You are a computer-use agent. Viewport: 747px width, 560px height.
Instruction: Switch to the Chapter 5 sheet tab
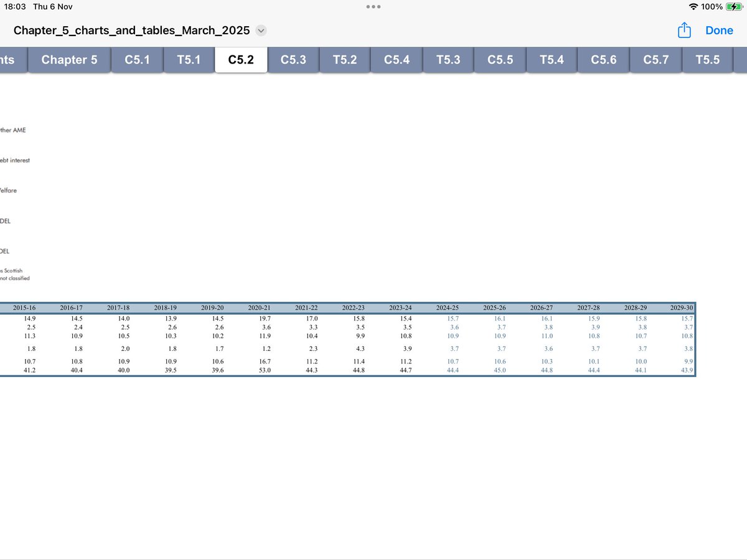click(x=69, y=60)
